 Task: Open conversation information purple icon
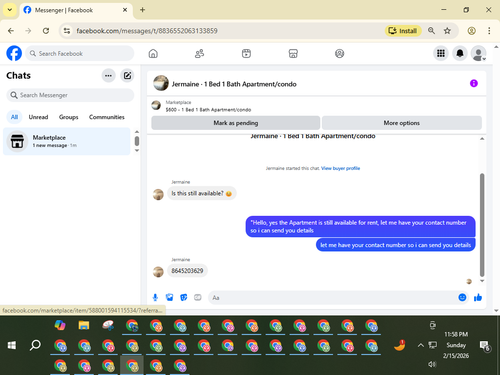tap(474, 83)
